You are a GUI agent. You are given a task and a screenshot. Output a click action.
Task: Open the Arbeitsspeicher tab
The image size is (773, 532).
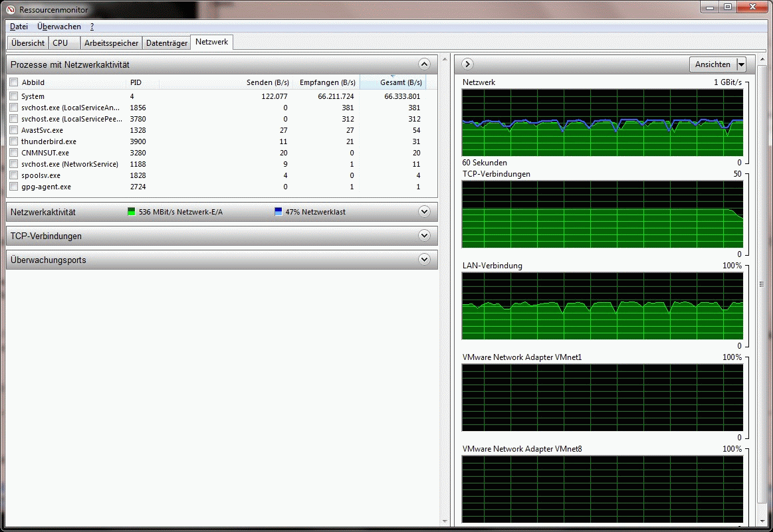[x=111, y=43]
